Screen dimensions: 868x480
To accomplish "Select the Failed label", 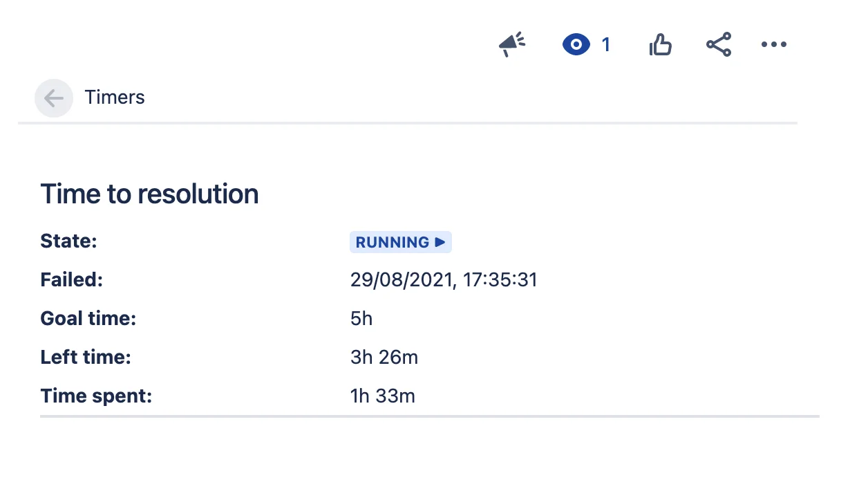I will click(x=71, y=280).
